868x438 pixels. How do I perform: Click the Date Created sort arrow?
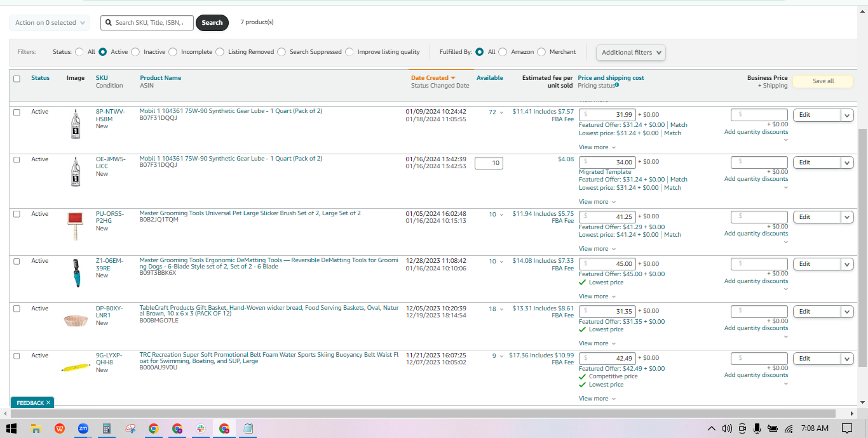(453, 78)
